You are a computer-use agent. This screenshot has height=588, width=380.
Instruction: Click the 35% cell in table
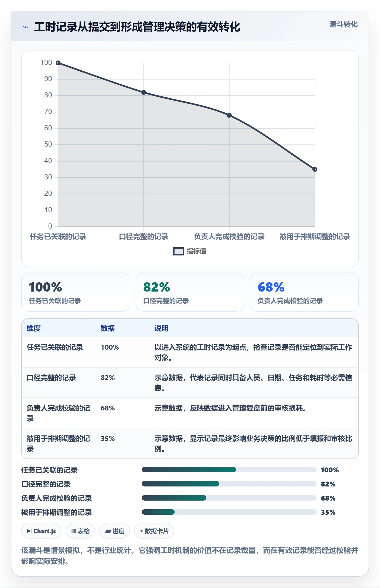click(108, 439)
